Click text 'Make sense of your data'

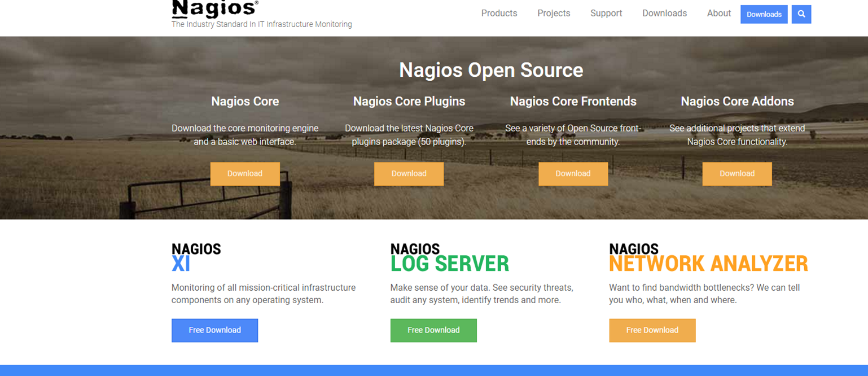pos(439,287)
